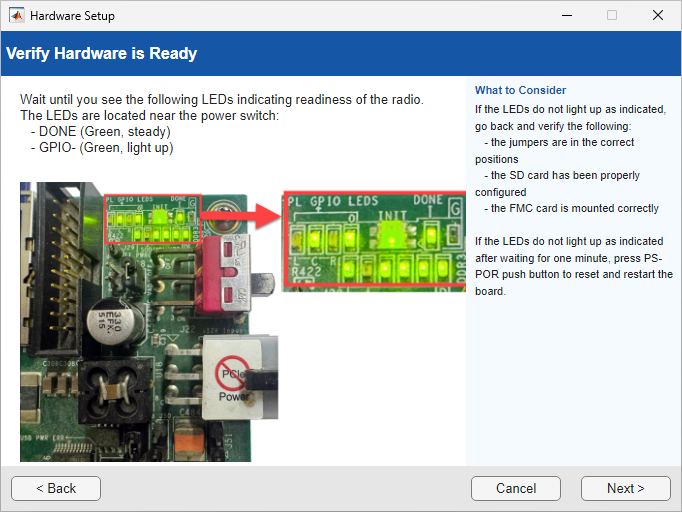Click the grayed-out maximize window button
682x512 pixels.
point(612,16)
